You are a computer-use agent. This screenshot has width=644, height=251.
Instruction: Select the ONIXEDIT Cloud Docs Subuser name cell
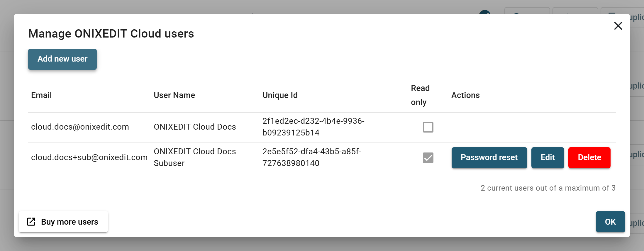coord(195,157)
